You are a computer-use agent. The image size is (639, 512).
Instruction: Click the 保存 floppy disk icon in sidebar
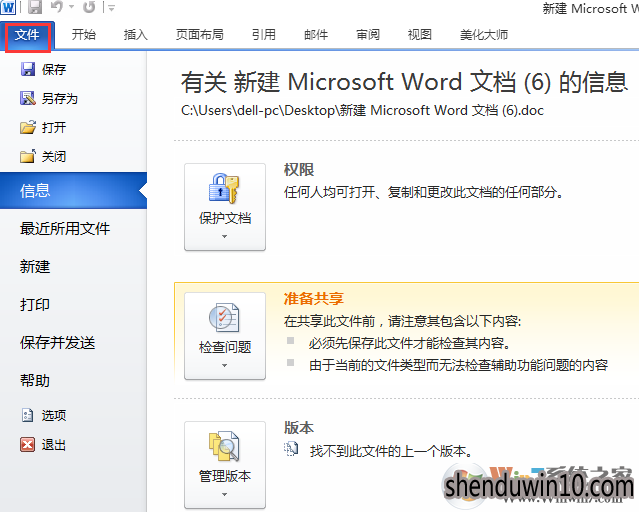click(28, 69)
